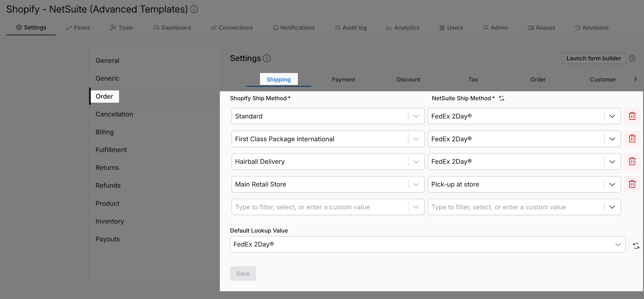Refresh the NetSuite Ship Method list
The height and width of the screenshot is (299, 644).
(501, 98)
